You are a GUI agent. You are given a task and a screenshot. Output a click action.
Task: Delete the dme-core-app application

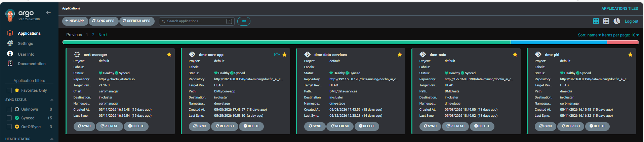[x=251, y=126]
